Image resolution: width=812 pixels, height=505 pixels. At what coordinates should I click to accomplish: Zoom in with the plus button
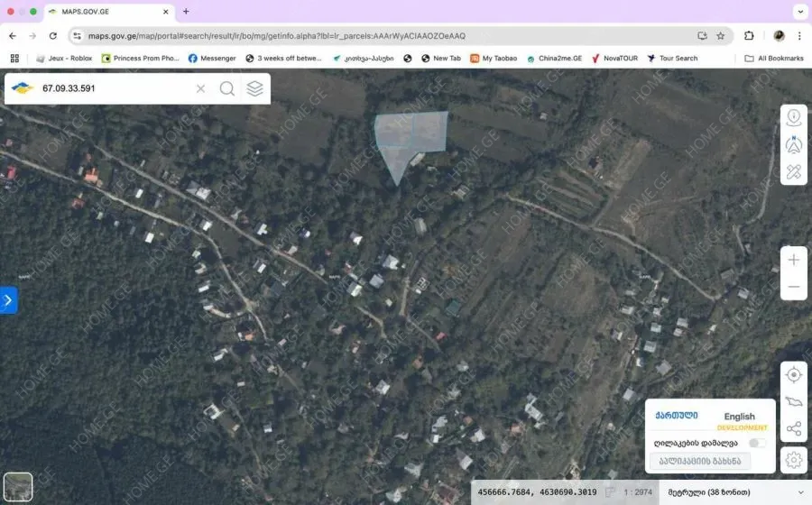coord(794,260)
